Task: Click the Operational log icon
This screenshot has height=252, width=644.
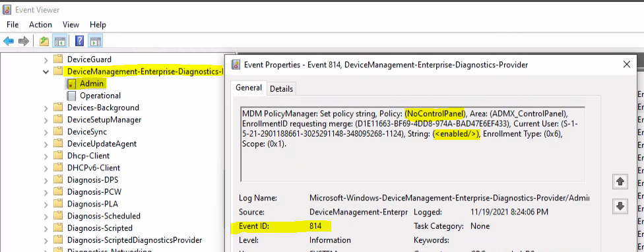Action: (71, 96)
